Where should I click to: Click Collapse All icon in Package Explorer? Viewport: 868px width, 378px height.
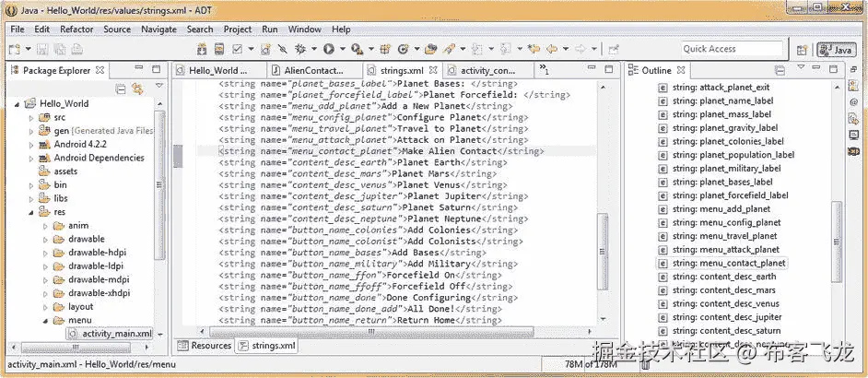tap(120, 89)
